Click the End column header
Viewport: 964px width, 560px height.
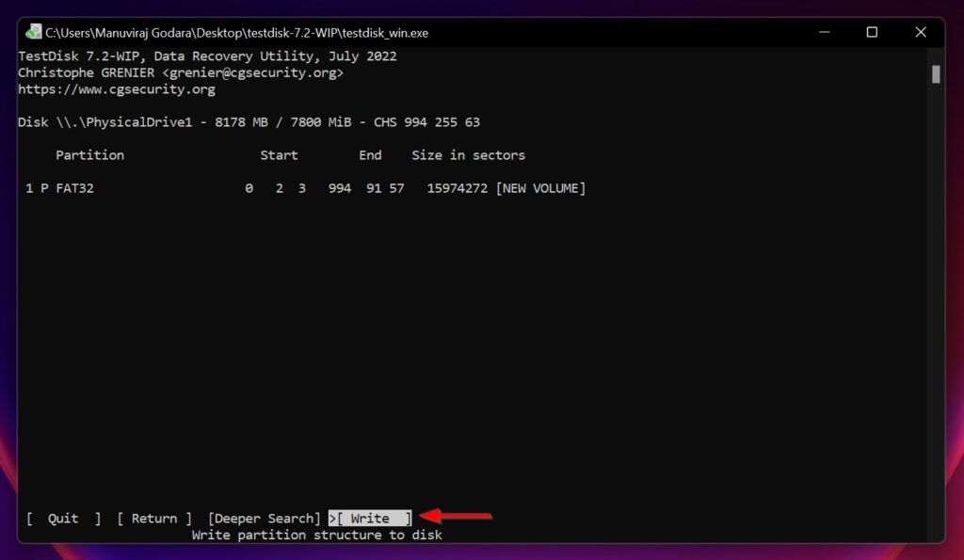tap(369, 154)
